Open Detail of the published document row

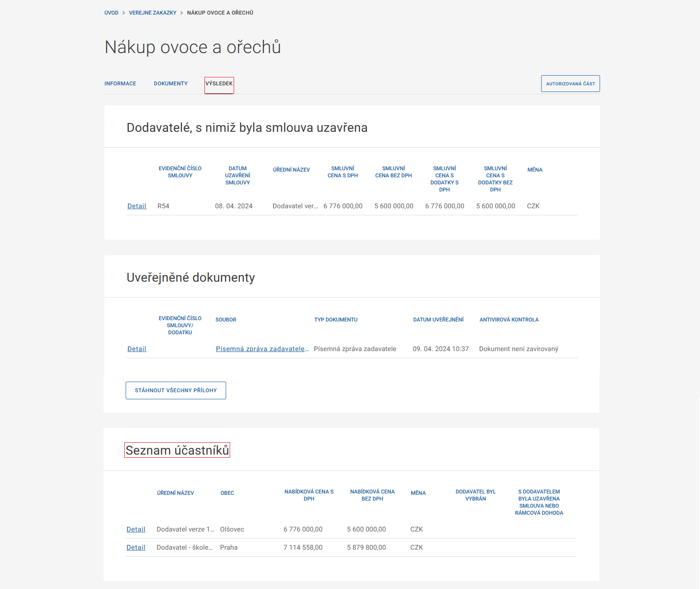click(x=137, y=349)
